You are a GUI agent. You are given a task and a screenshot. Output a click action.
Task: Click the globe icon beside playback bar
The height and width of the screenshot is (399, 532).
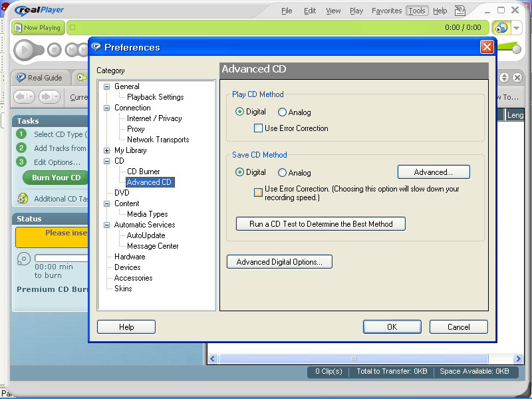(501, 27)
